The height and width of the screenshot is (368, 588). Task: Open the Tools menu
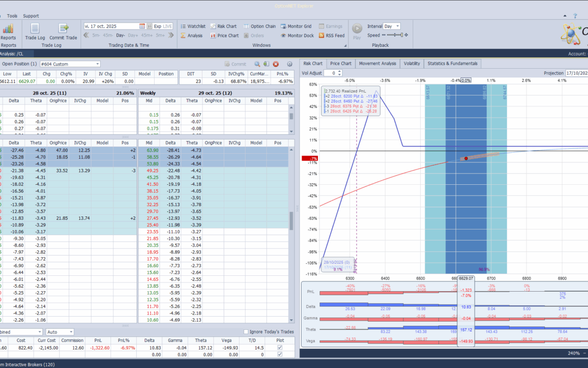[x=12, y=16]
